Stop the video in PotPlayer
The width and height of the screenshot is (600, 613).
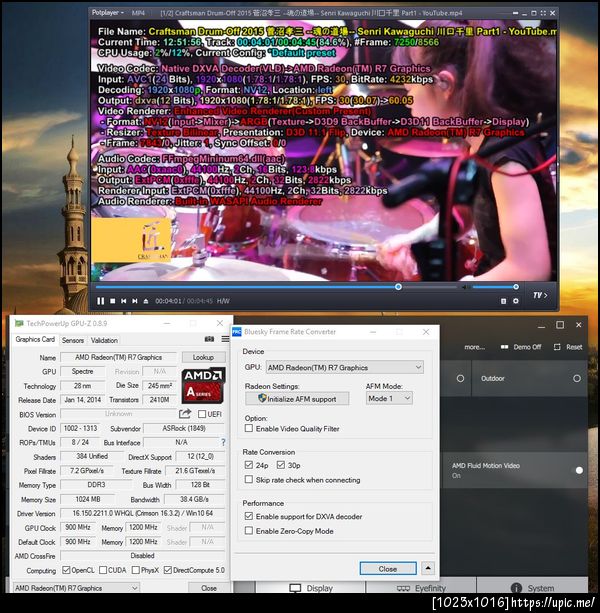click(113, 301)
